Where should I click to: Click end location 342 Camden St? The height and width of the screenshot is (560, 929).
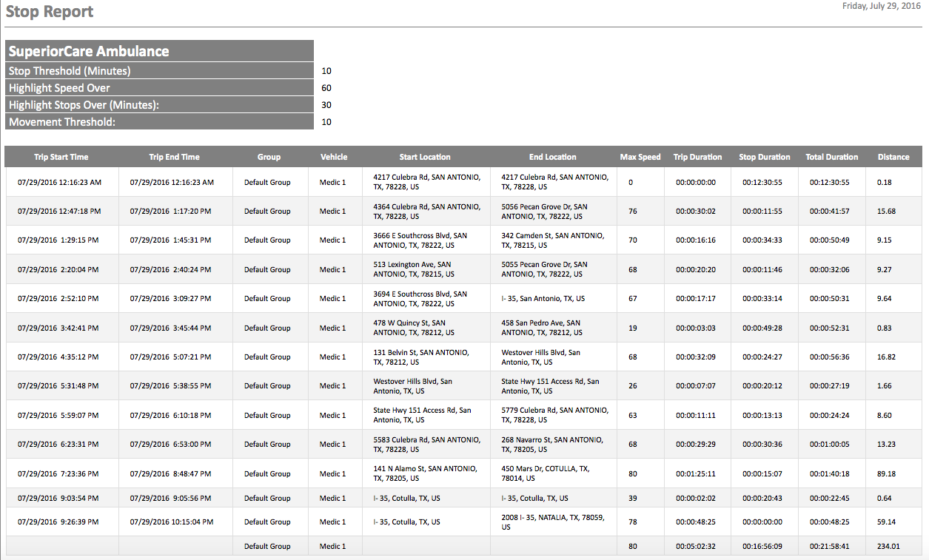click(552, 240)
